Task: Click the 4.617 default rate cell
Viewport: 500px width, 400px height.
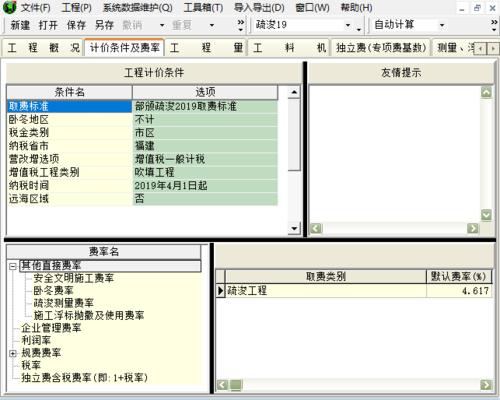Action: pyautogui.click(x=459, y=291)
